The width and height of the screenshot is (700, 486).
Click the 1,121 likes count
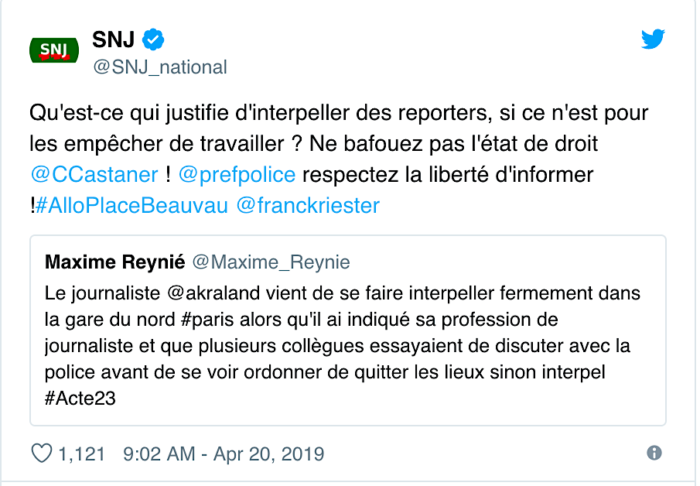[82, 454]
